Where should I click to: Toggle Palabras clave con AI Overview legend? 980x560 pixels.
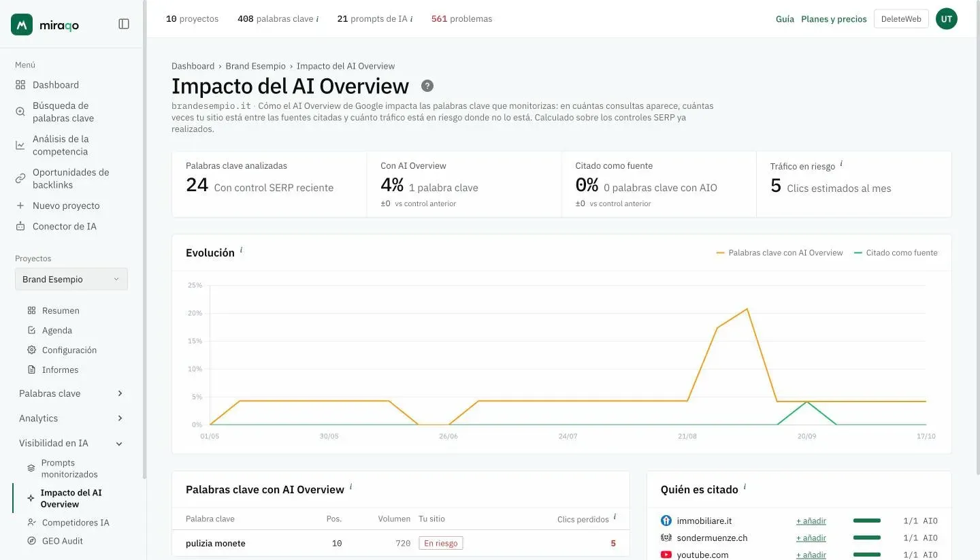[780, 252]
